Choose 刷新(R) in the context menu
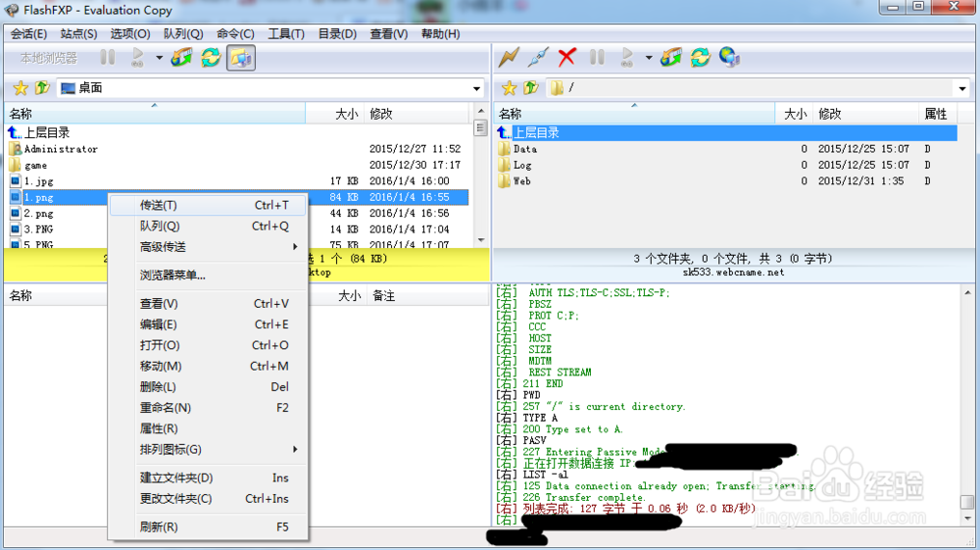Screen dimensions: 980x550 tap(208, 526)
